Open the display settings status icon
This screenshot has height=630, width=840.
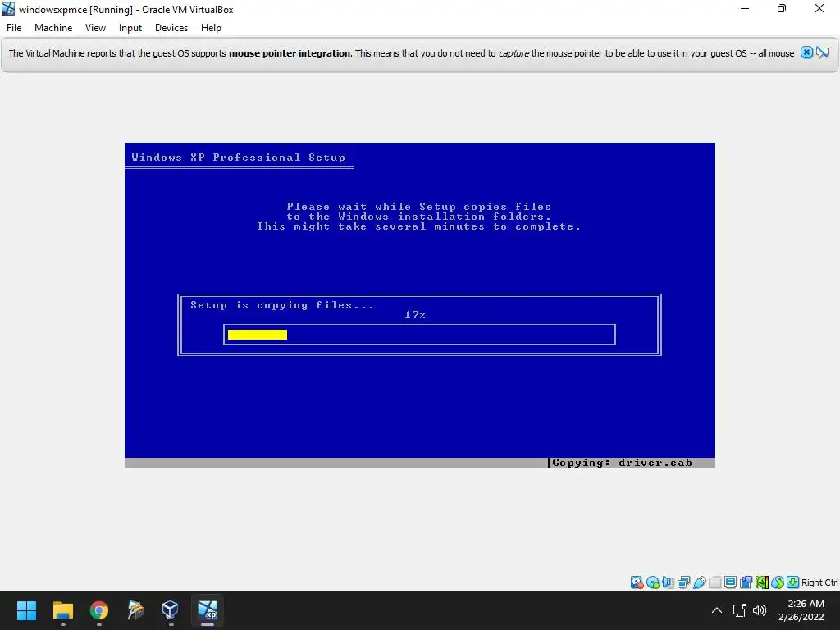pos(730,582)
